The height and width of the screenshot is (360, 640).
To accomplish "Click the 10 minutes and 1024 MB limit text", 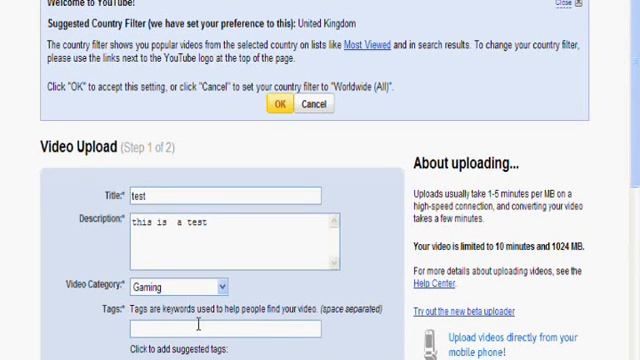I will 498,247.
